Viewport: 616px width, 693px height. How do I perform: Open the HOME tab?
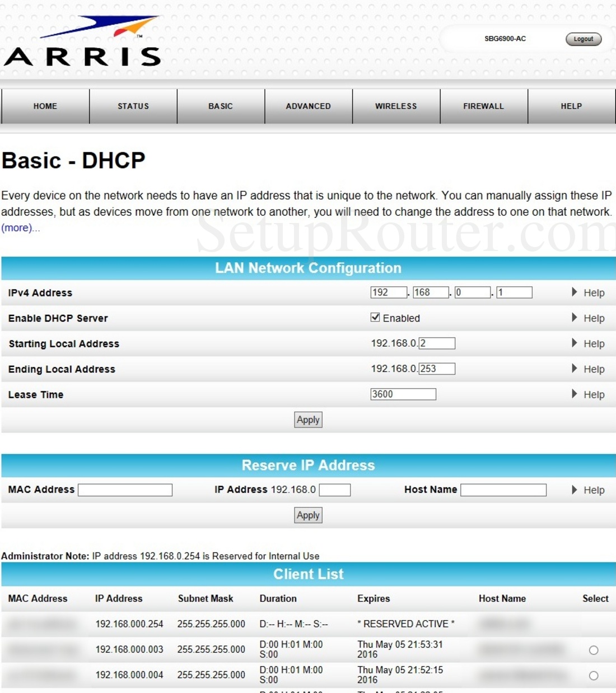click(x=45, y=106)
